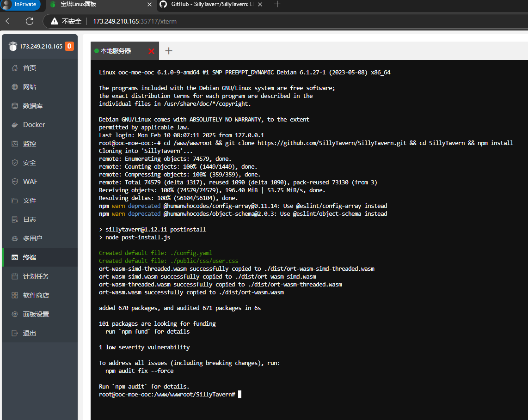Open the WAF menu item
The width and height of the screenshot is (528, 420).
[30, 182]
